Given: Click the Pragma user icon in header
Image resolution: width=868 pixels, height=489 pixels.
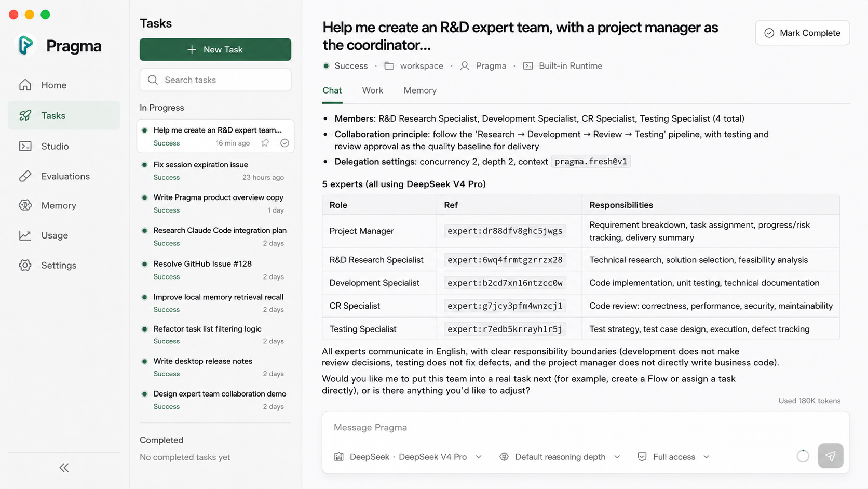Looking at the screenshot, I should pyautogui.click(x=465, y=65).
